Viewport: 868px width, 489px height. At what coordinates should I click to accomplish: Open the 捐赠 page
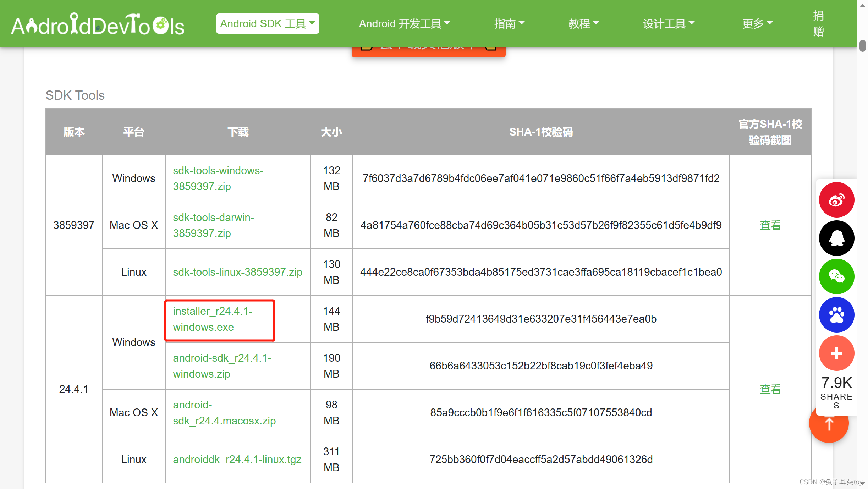[x=818, y=23]
